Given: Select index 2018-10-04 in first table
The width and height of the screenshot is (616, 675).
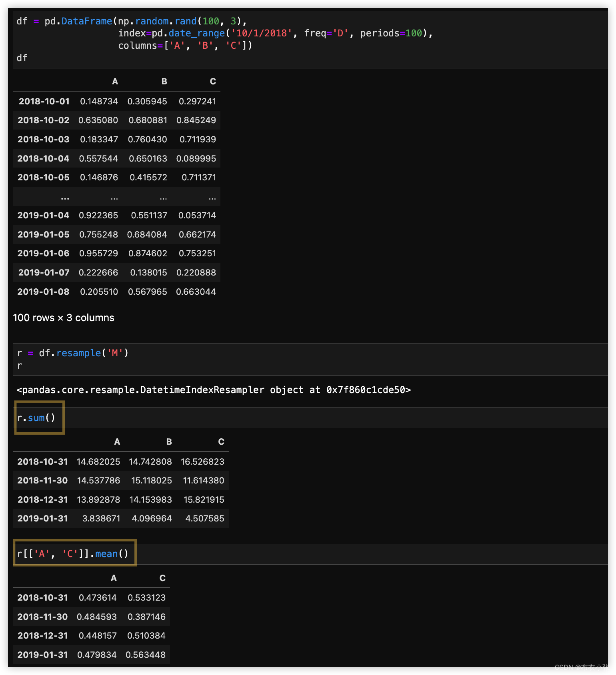Looking at the screenshot, I should [43, 159].
